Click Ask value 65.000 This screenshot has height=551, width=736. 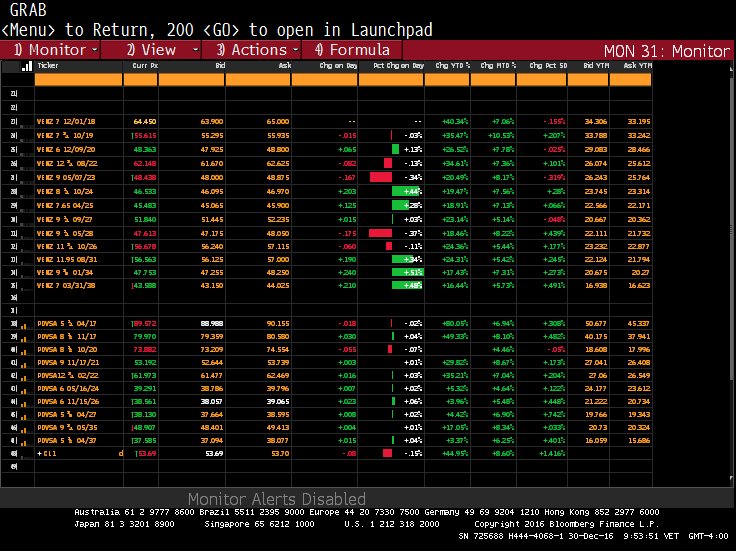tap(278, 122)
